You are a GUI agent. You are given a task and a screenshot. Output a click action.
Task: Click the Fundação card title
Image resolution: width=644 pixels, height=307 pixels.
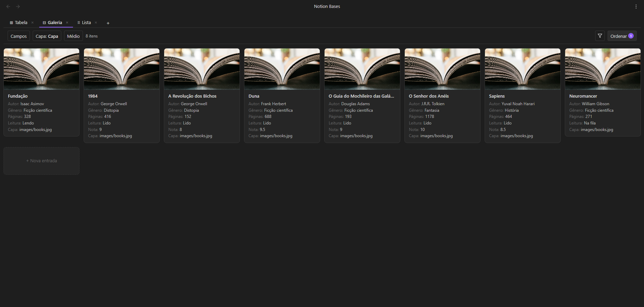point(18,96)
